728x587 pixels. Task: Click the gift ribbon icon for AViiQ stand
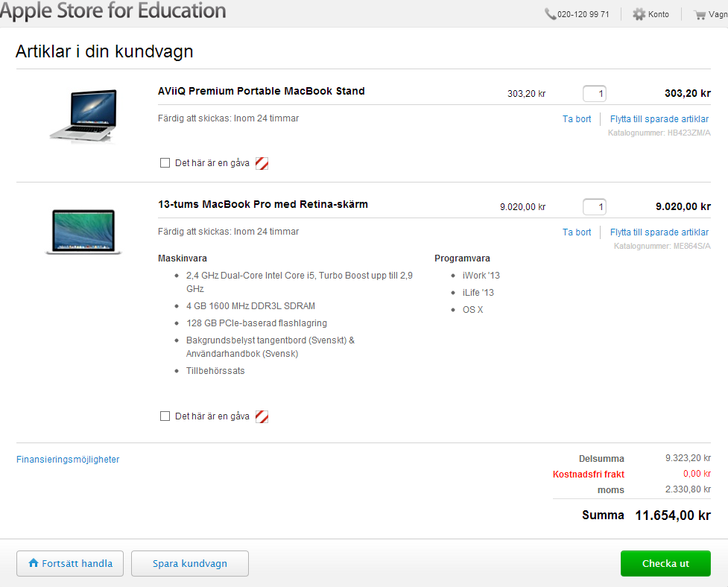tap(262, 163)
